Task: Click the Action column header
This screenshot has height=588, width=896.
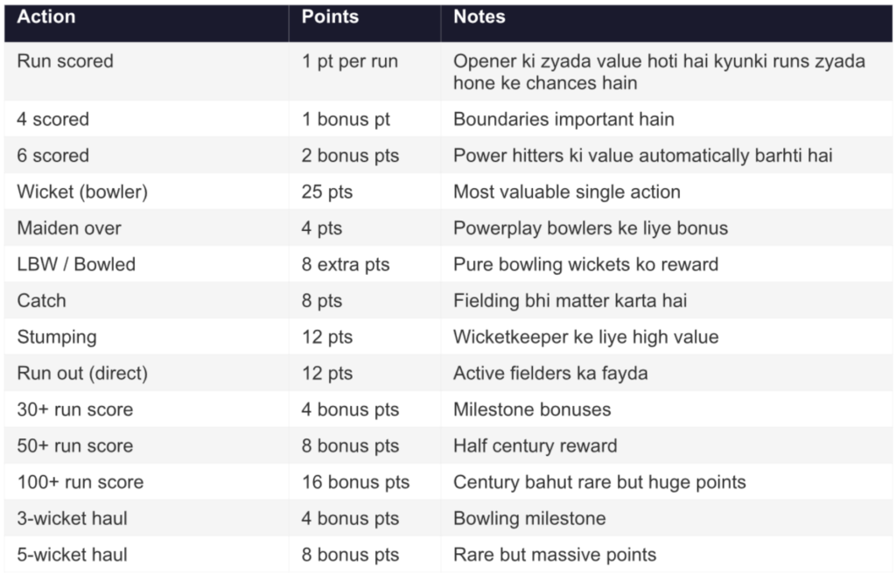Action: 46,17
